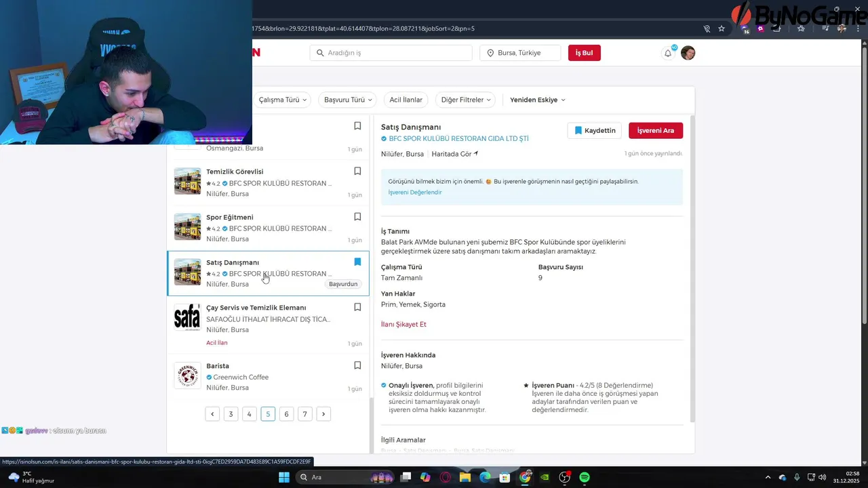Open the Chrome extensions puzzle icon
Screen dimensions: 868x488
pos(777,28)
